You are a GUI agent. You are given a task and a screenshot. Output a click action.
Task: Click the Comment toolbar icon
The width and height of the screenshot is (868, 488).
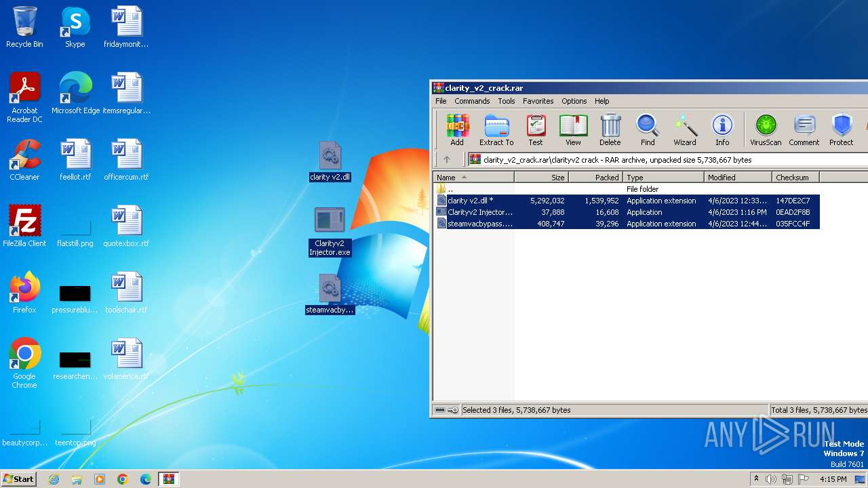[x=804, y=129]
